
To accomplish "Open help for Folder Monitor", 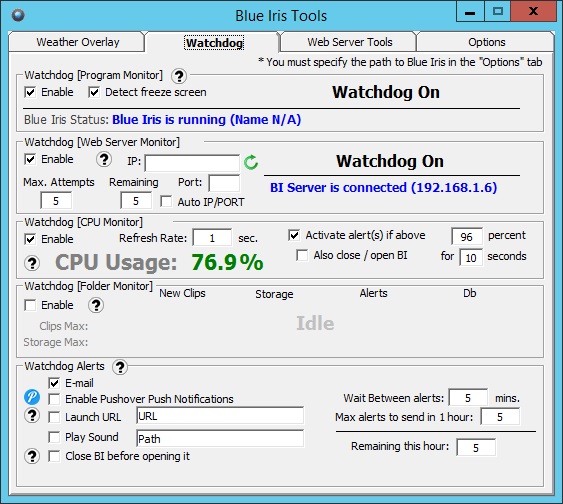I will point(96,305).
